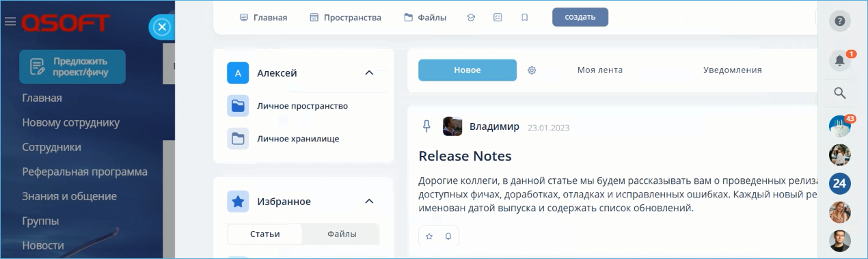Screen dimensions: 868x259
Task: Open Знания и общение sidebar item
Action: tap(70, 196)
